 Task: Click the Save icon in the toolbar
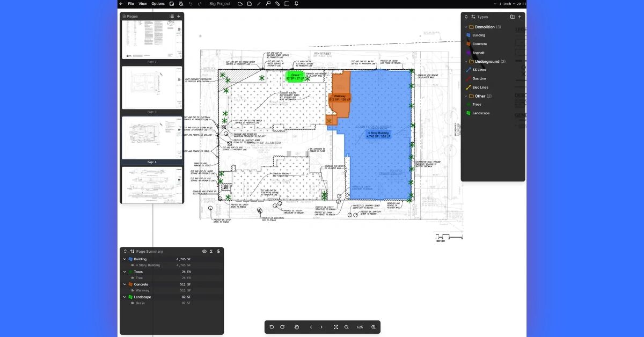tap(171, 4)
